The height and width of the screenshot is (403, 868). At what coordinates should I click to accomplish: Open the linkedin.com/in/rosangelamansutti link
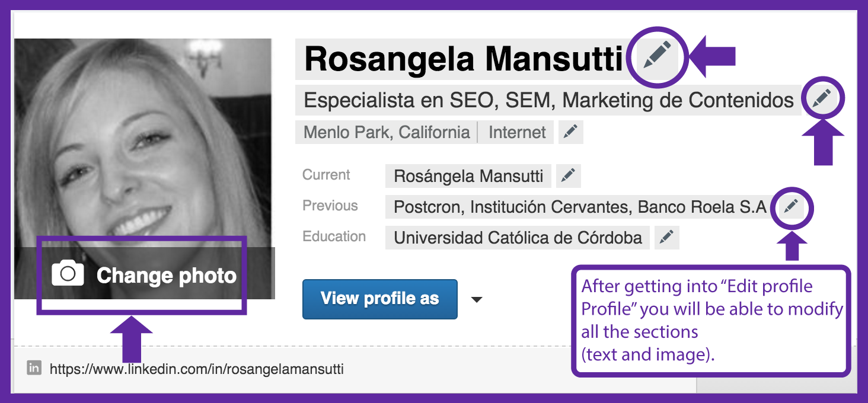[196, 369]
